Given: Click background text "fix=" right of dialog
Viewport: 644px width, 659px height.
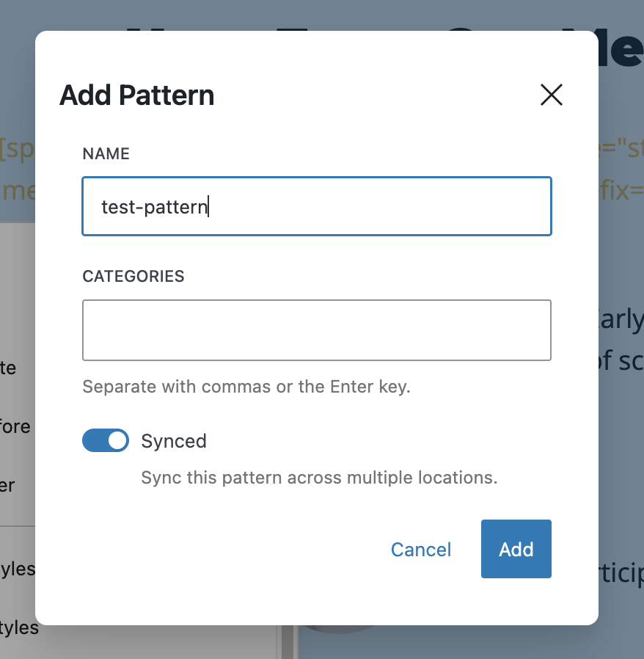Looking at the screenshot, I should pos(620,192).
